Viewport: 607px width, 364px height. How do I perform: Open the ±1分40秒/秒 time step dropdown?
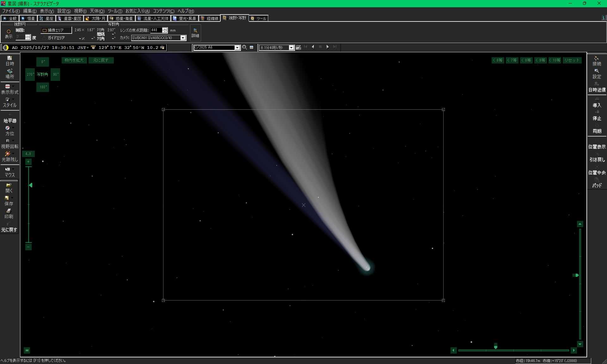tap(291, 48)
